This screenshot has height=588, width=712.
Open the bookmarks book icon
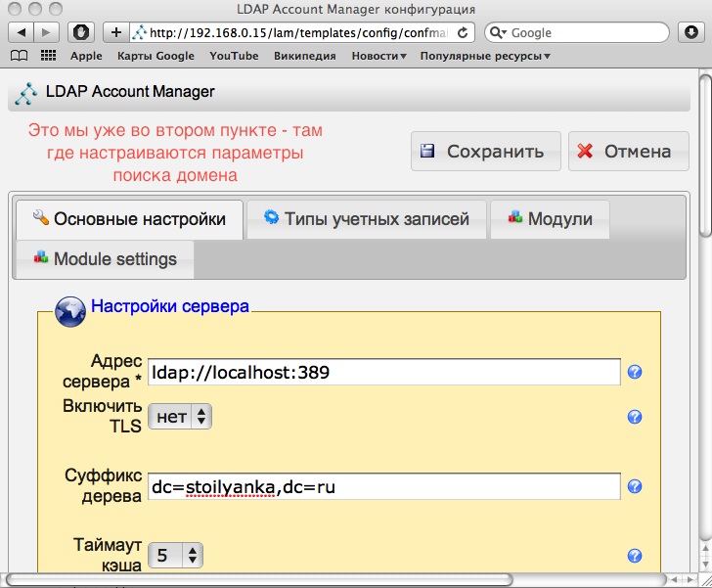pyautogui.click(x=19, y=56)
